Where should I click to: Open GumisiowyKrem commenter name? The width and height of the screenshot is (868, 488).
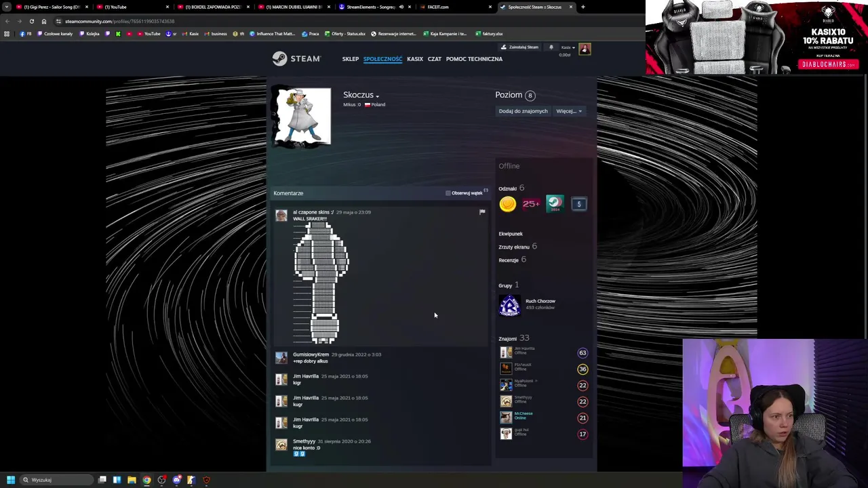[x=311, y=354]
